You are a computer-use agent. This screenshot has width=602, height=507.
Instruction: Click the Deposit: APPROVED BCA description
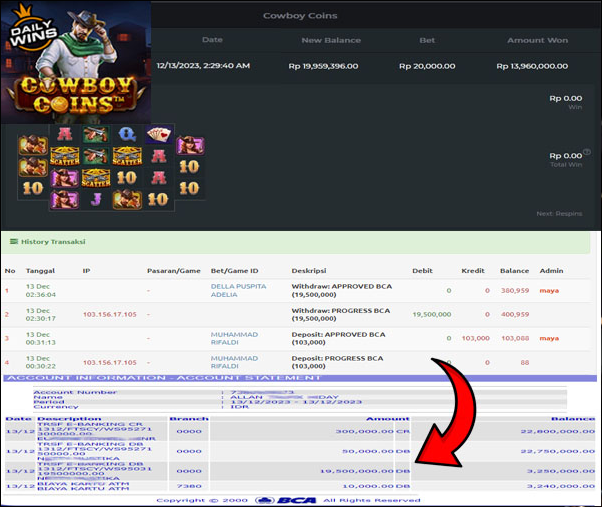(x=338, y=338)
